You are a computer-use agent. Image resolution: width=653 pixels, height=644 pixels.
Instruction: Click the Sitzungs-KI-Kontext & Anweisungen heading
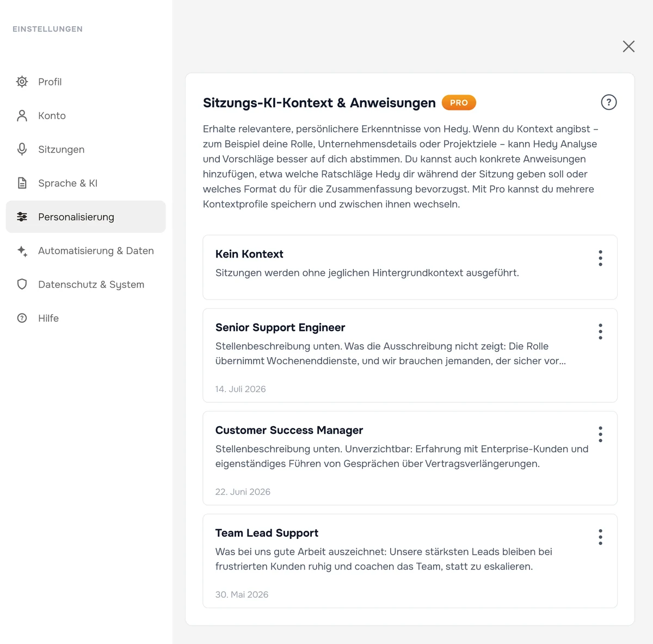[319, 103]
